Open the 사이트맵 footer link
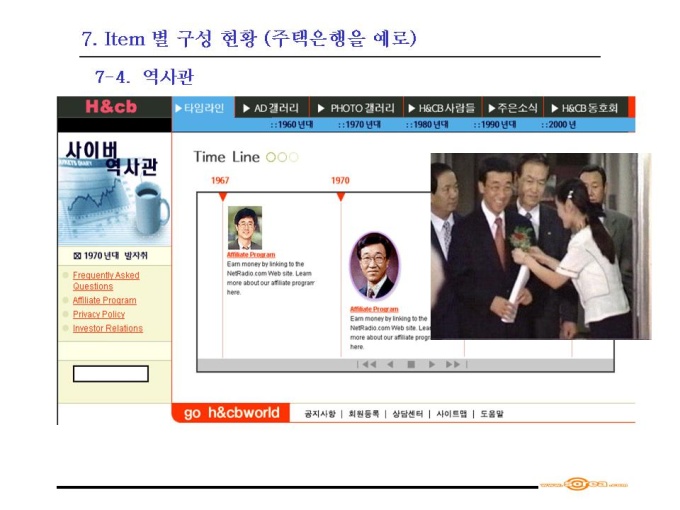This screenshot has height=510, width=680. pos(451,414)
